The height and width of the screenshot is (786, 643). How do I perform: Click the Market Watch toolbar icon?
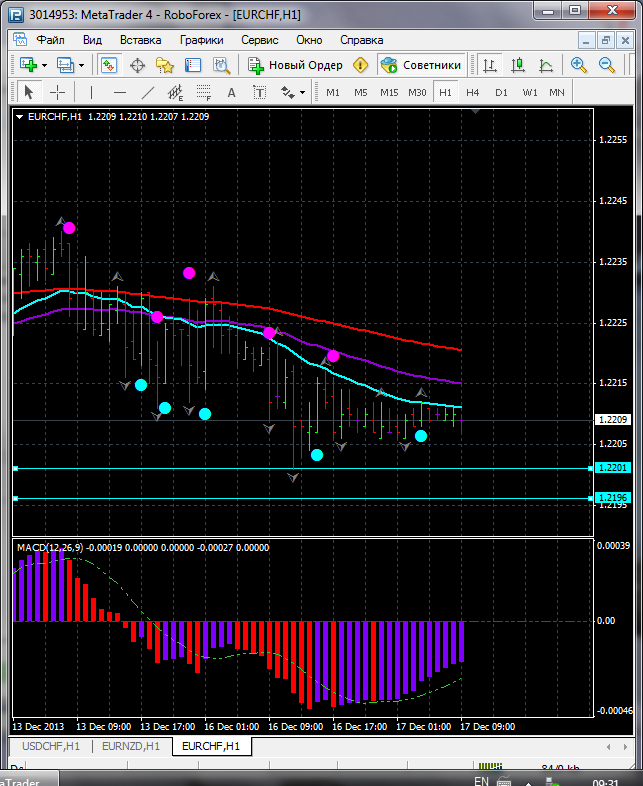point(108,65)
